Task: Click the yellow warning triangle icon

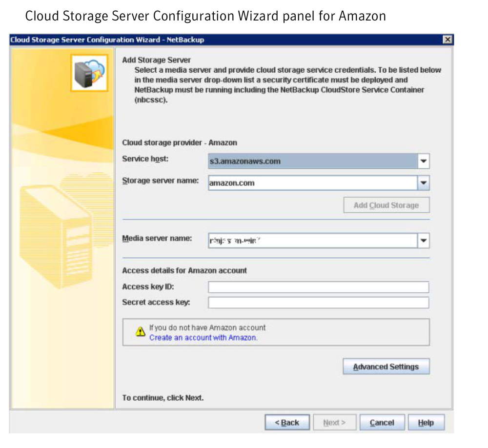Action: pos(141,331)
